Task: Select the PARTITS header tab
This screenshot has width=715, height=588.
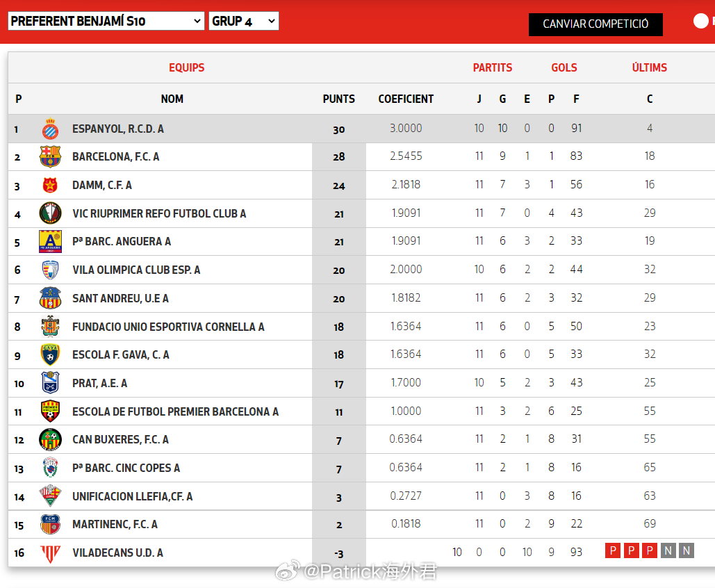Action: [493, 67]
